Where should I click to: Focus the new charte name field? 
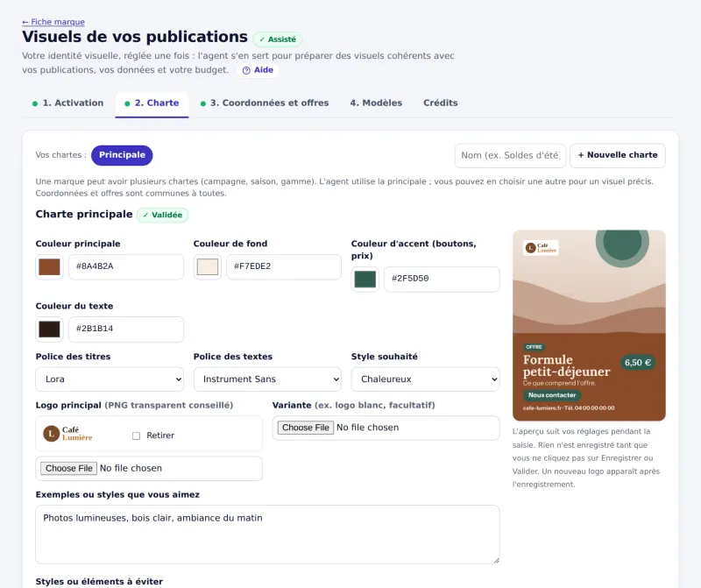[x=510, y=156]
